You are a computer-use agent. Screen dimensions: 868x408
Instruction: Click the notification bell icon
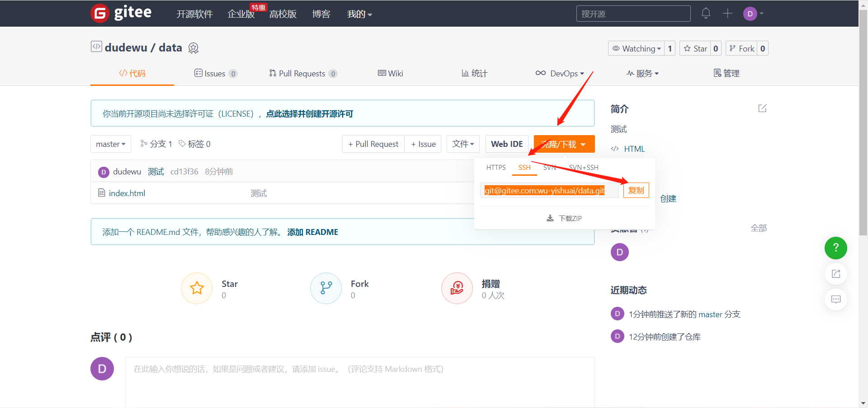point(706,14)
